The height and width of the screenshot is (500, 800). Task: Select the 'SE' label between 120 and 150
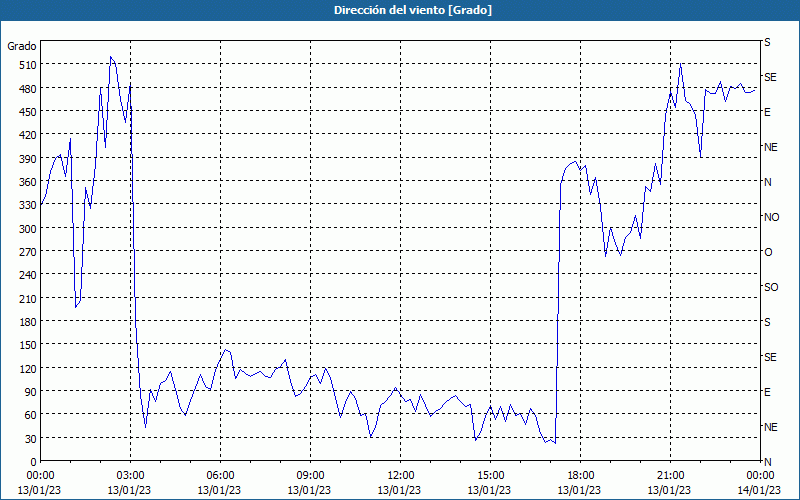click(770, 357)
